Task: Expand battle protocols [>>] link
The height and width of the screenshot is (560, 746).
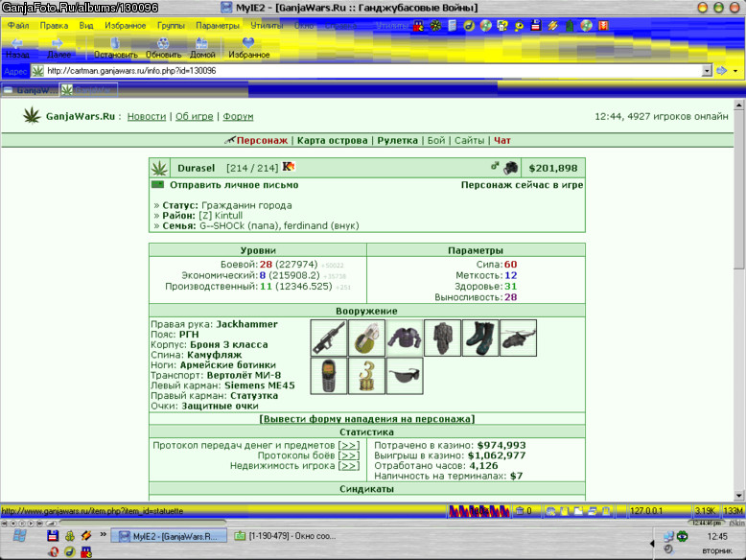Action: tap(349, 455)
